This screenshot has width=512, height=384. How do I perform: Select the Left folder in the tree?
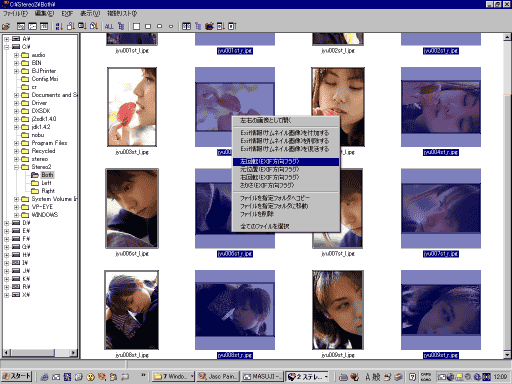click(46, 183)
